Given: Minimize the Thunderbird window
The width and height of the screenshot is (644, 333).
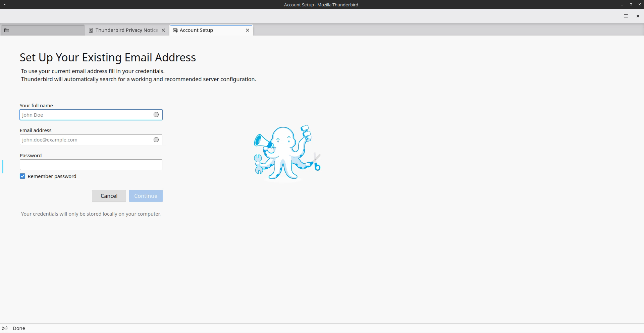Looking at the screenshot, I should 622,5.
